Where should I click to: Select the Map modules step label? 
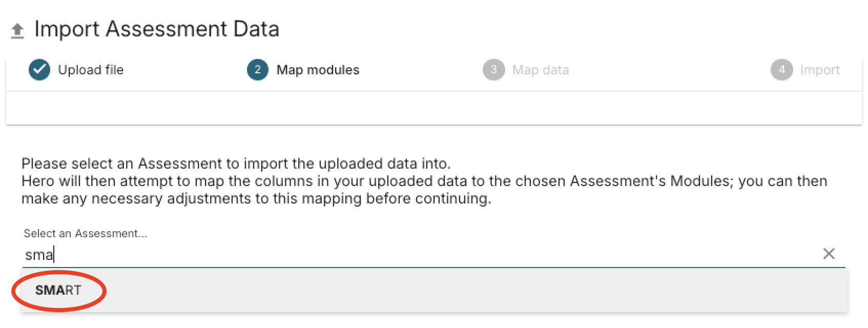[x=318, y=70]
